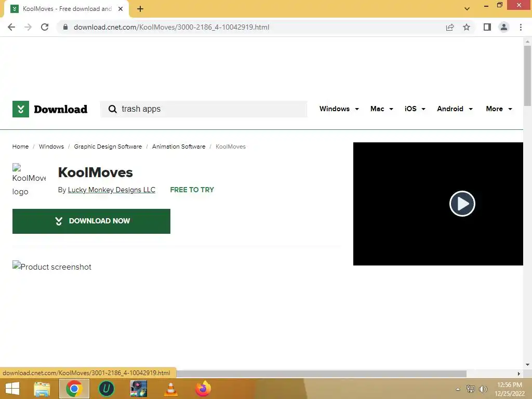Image resolution: width=532 pixels, height=399 pixels.
Task: Click the FREE TO TRY label
Action: tap(192, 190)
